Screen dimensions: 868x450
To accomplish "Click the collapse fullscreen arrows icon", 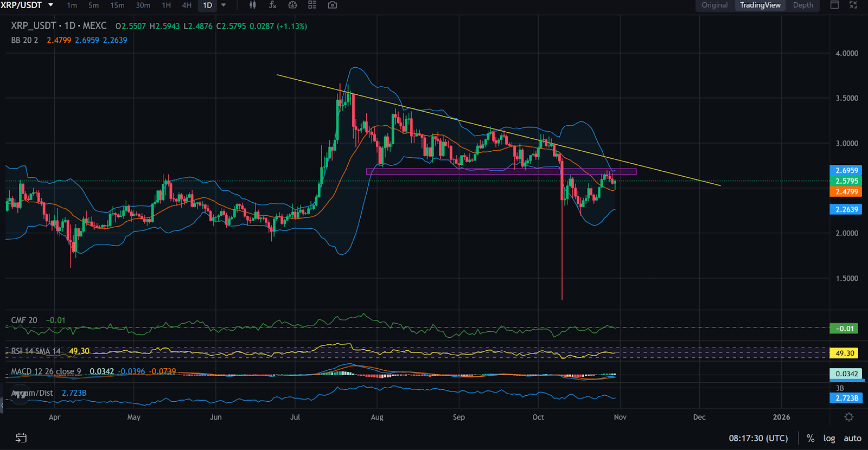I will click(853, 5).
